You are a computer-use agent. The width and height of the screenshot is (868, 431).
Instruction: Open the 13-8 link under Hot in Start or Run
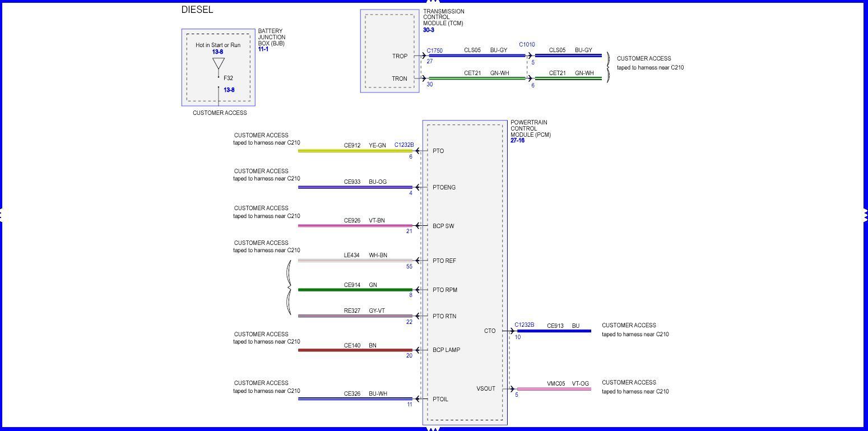tap(217, 52)
